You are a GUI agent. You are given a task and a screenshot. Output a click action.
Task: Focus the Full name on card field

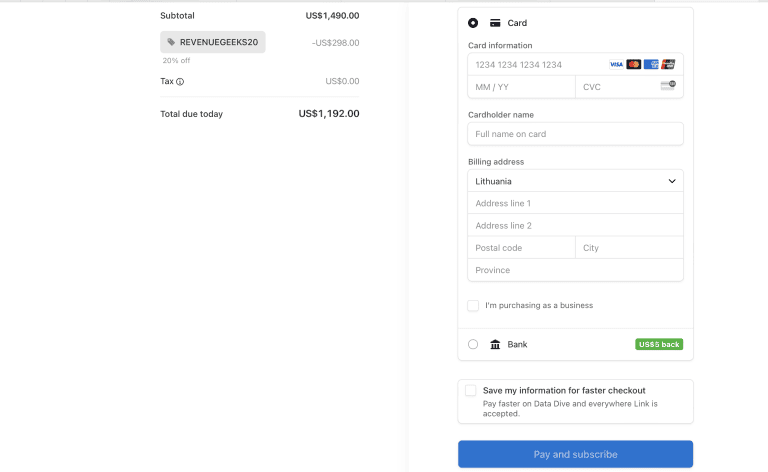coord(576,134)
